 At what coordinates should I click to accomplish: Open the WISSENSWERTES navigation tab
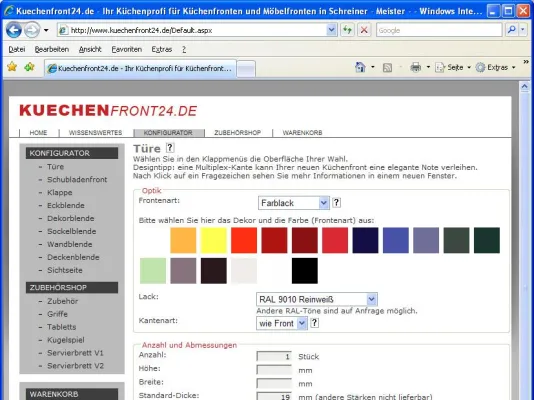95,133
